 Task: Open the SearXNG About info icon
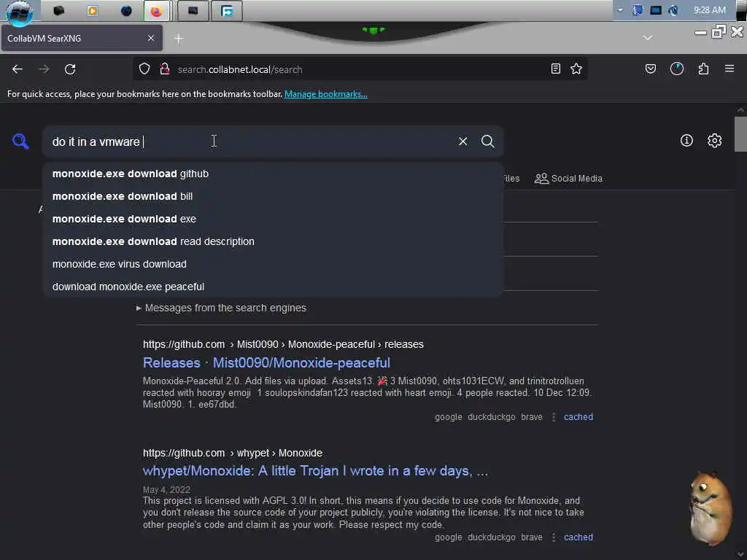pos(686,141)
